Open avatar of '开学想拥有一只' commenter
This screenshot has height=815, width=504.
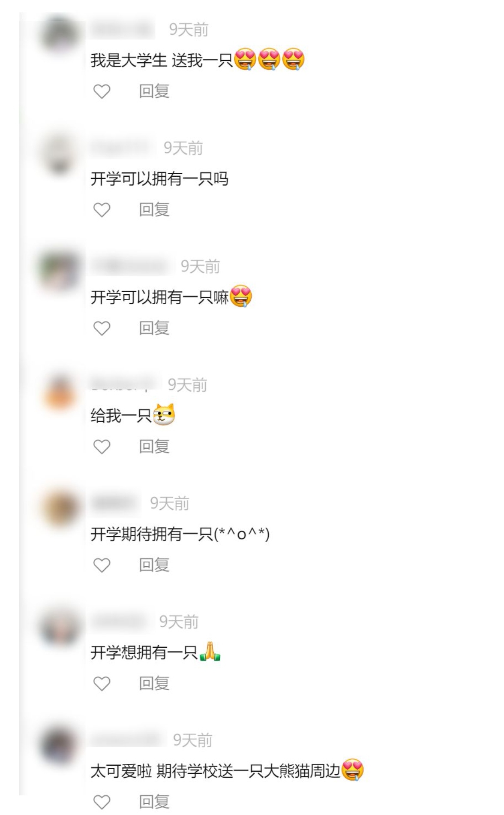(x=59, y=626)
